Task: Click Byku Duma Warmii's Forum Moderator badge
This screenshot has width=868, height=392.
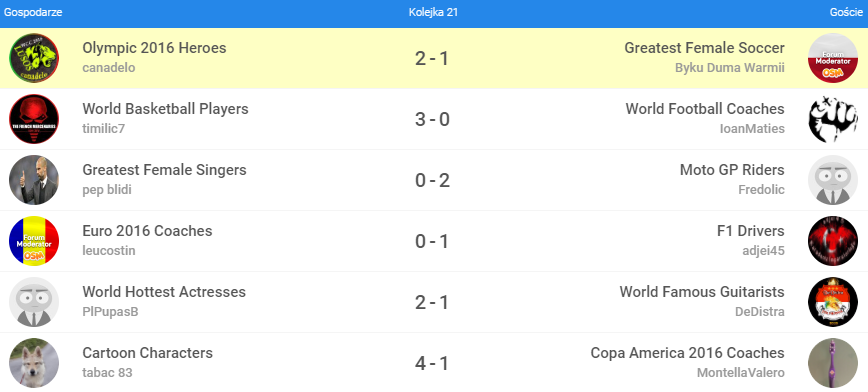Action: coord(833,58)
